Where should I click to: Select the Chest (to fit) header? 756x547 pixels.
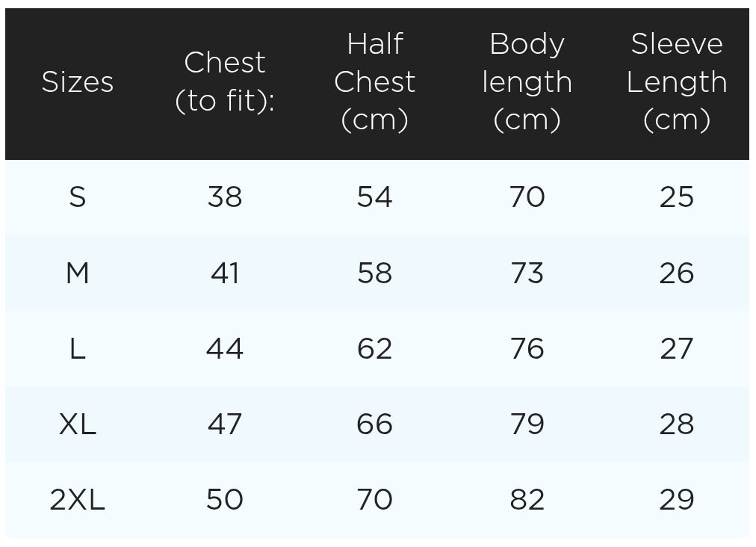coord(225,81)
